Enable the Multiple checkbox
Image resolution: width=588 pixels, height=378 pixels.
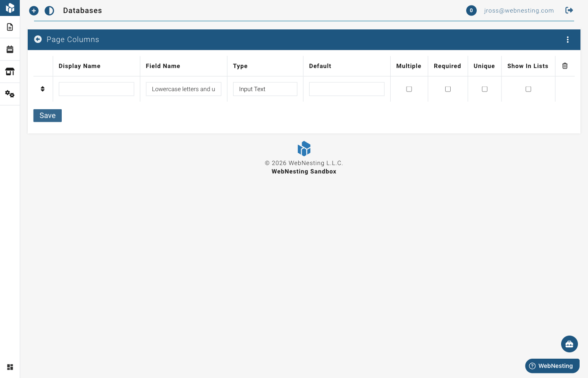coord(409,89)
